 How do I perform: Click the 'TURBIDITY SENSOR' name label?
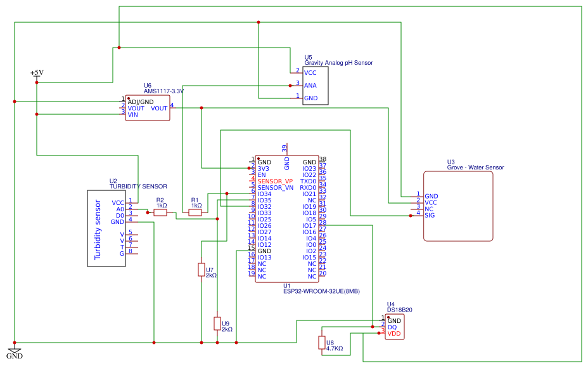coord(138,187)
